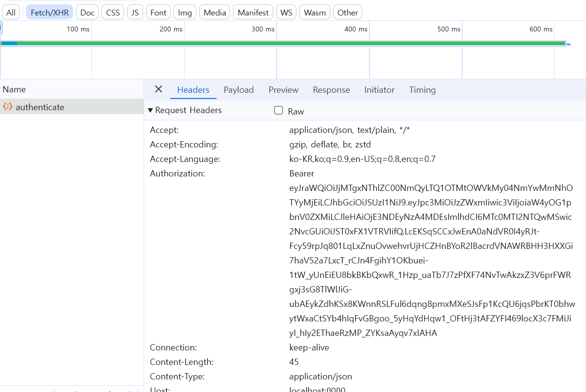Image resolution: width=586 pixels, height=392 pixels.
Task: Click the Content-Length header name
Action: pyautogui.click(x=182, y=362)
